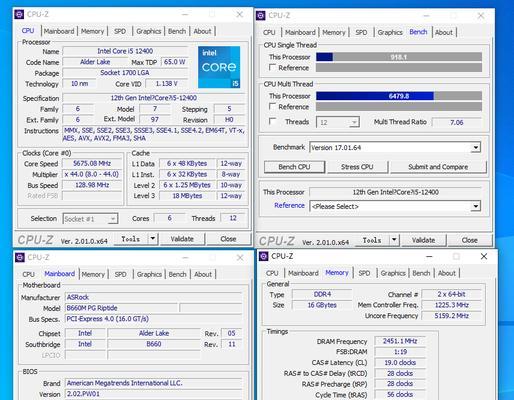Open Graphics tab in the CPU window
The height and width of the screenshot is (400, 514).
[x=149, y=31]
